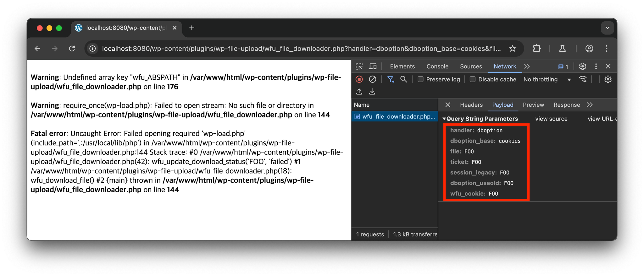Open DevTools settings gear
The image size is (644, 276).
tap(582, 66)
